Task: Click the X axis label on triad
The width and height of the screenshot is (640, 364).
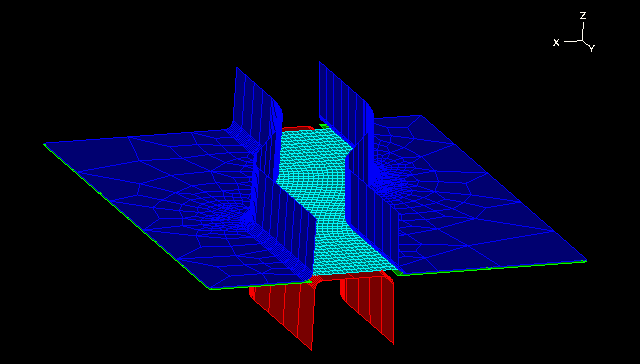Action: 556,42
